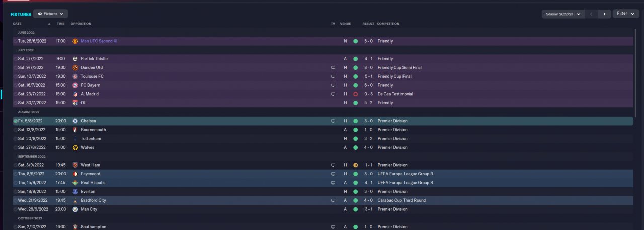The width and height of the screenshot is (644, 230).
Task: Click the red loss indicator for A. Madrid
Action: [x=355, y=94]
